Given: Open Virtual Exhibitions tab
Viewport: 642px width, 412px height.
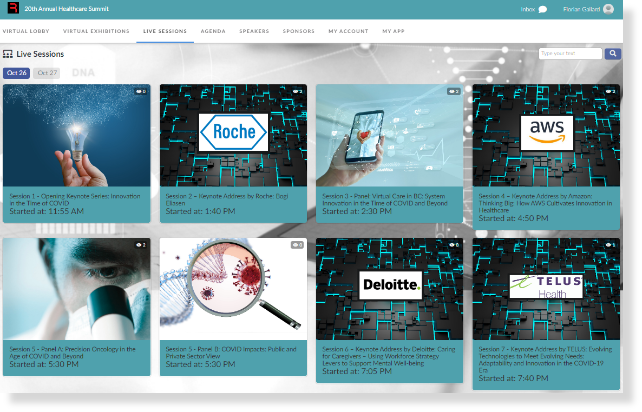Looking at the screenshot, I should (x=96, y=31).
